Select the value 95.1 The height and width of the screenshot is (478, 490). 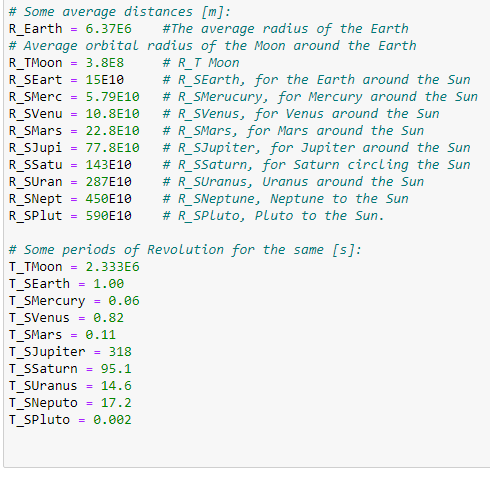(116, 369)
